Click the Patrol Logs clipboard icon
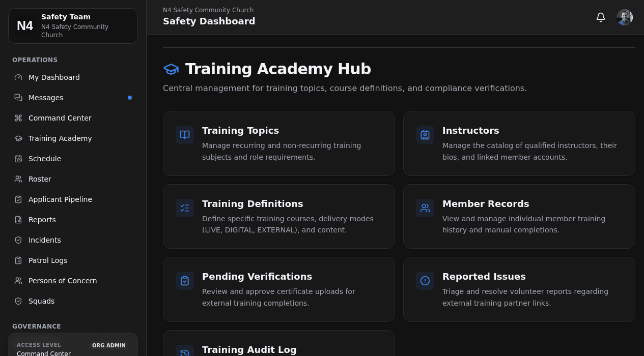Viewport: 644px width, 356px height. pyautogui.click(x=18, y=260)
